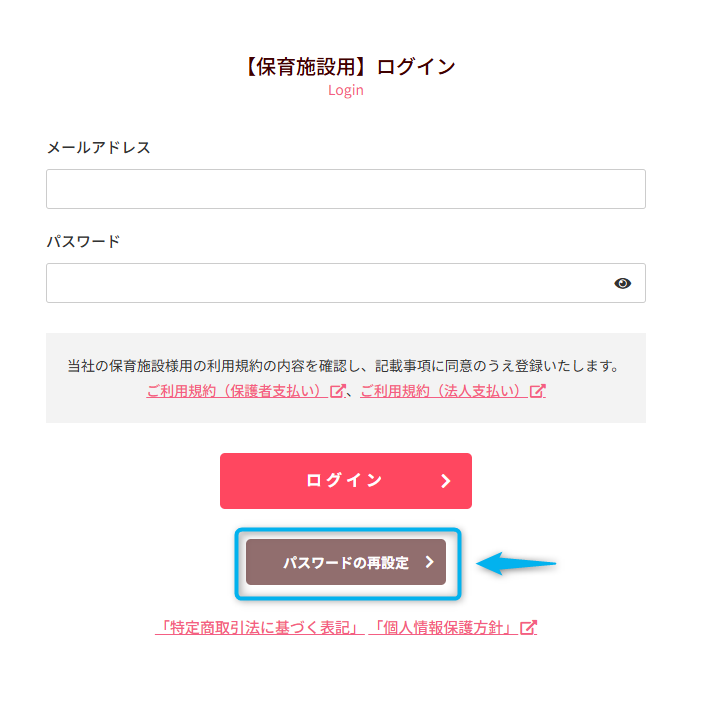The image size is (701, 720).
Task: Click the pink Login subtitle text
Action: tap(346, 90)
